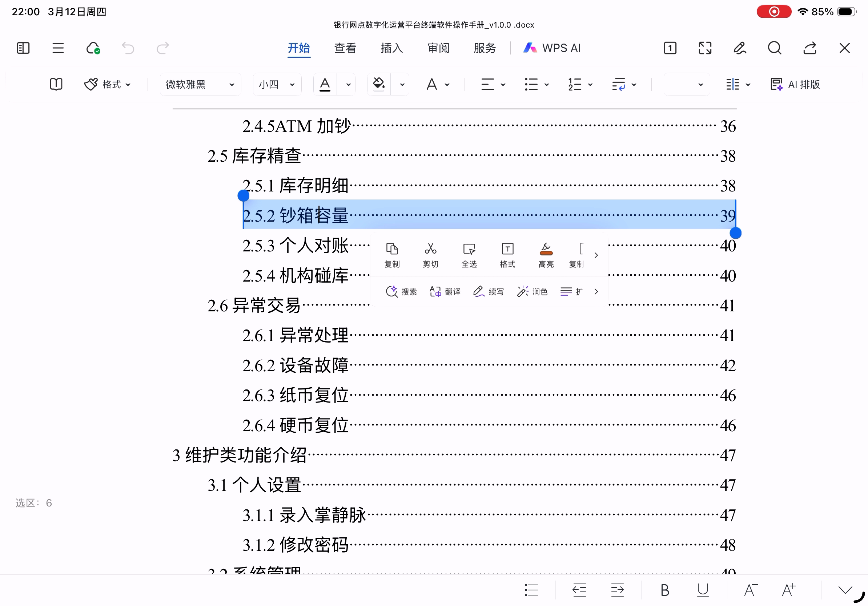The image size is (868, 606).
Task: Click the cloud sync status icon
Action: (93, 48)
